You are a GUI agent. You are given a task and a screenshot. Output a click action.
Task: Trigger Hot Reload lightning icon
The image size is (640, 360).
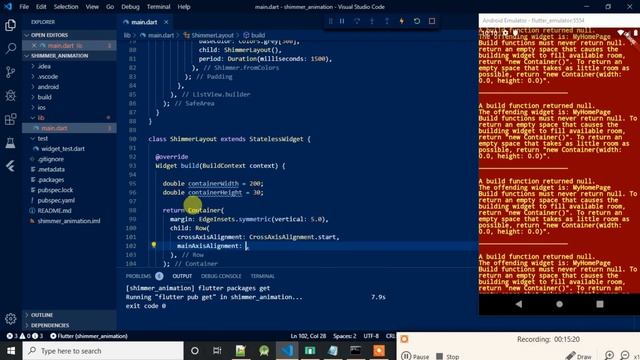click(402, 21)
